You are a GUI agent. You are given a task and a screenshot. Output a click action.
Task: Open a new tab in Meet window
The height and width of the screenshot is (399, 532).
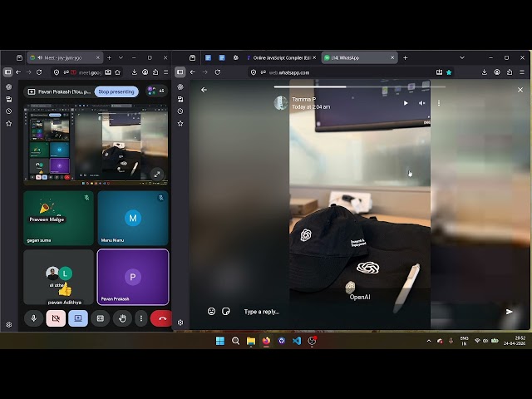pos(109,57)
